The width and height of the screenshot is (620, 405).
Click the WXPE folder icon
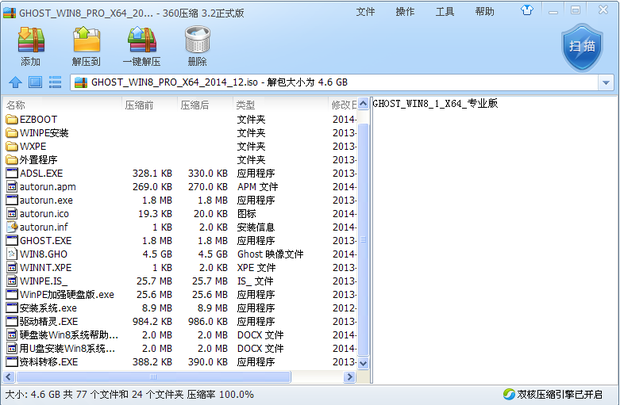12,146
